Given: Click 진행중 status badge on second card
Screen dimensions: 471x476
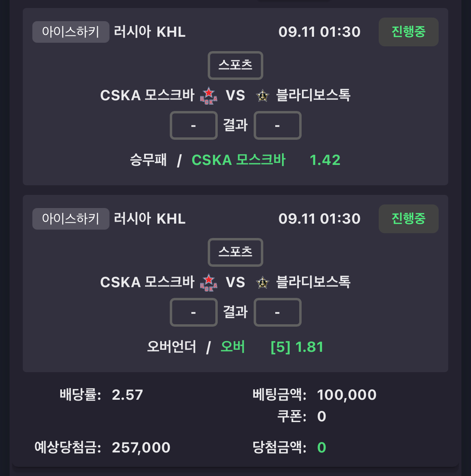Looking at the screenshot, I should pos(408,219).
